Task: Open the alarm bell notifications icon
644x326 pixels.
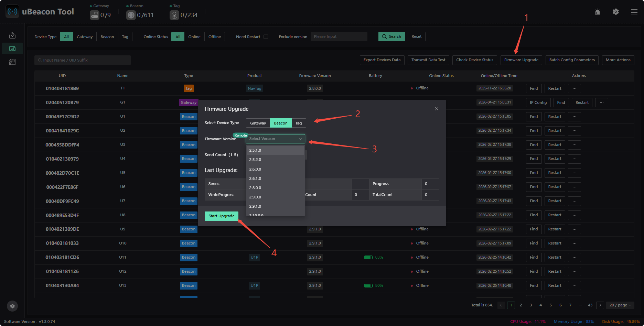Action: 598,12
